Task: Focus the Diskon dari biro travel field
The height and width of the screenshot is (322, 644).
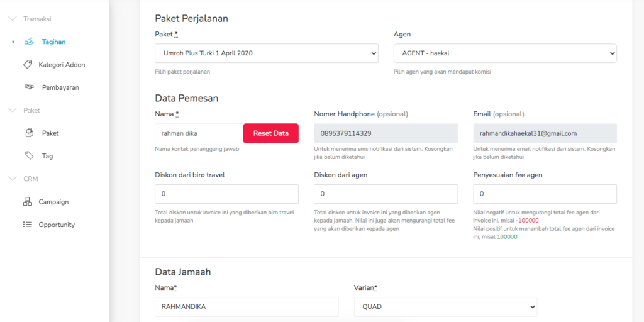Action: [x=226, y=194]
